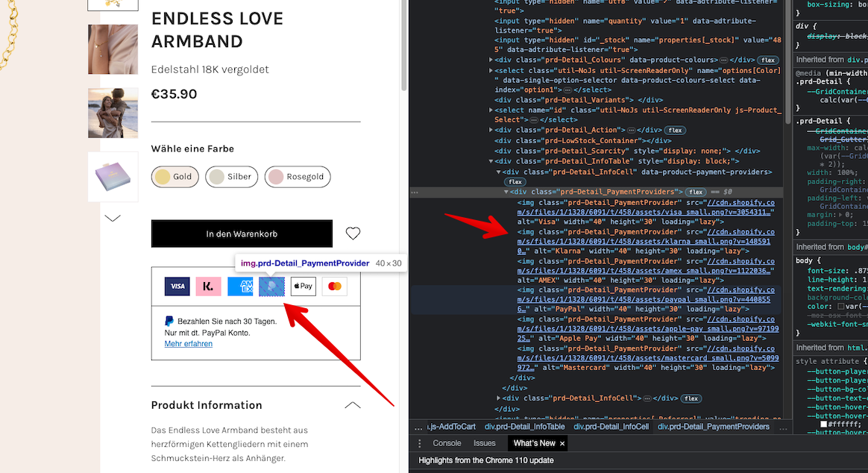The width and height of the screenshot is (868, 473).
Task: Collapse prd-Detail_PaymentProviders div node
Action: click(506, 192)
